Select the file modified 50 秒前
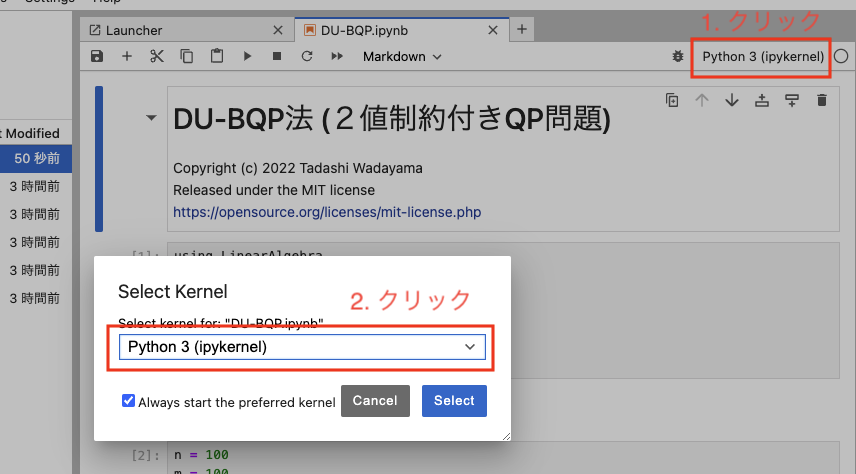The height and width of the screenshot is (474, 856). (35, 158)
